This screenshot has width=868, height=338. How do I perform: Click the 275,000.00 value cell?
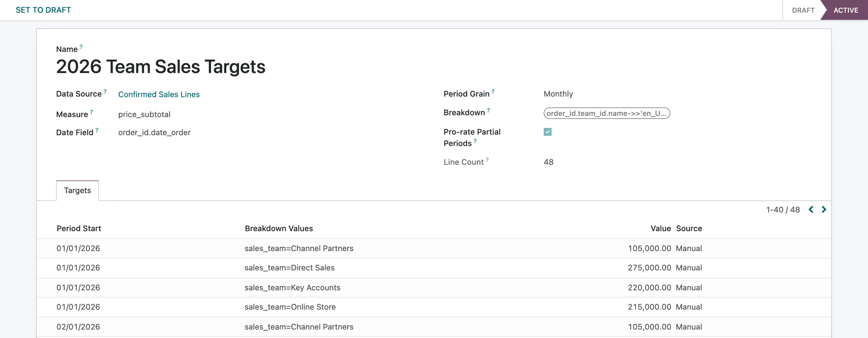pyautogui.click(x=649, y=268)
